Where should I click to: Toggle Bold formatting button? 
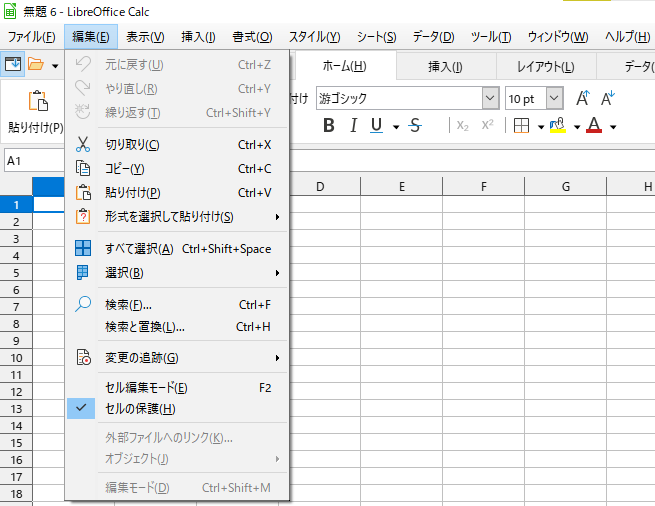(x=329, y=125)
